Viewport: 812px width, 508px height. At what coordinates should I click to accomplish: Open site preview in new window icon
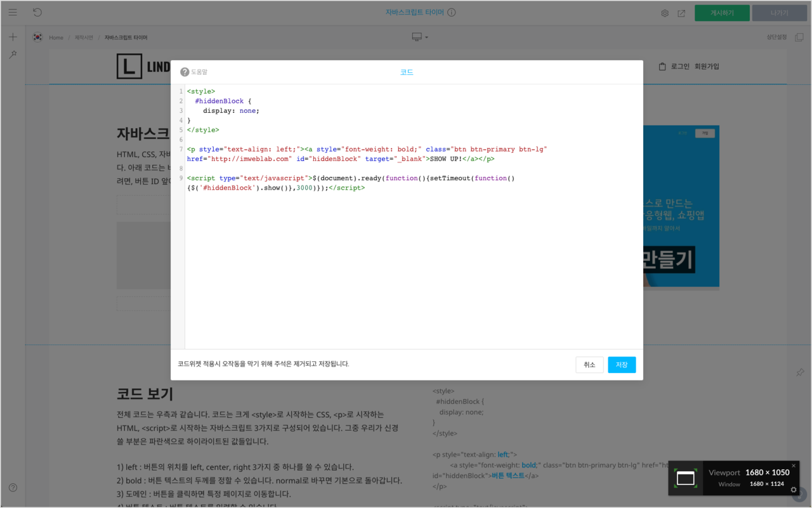(x=681, y=13)
